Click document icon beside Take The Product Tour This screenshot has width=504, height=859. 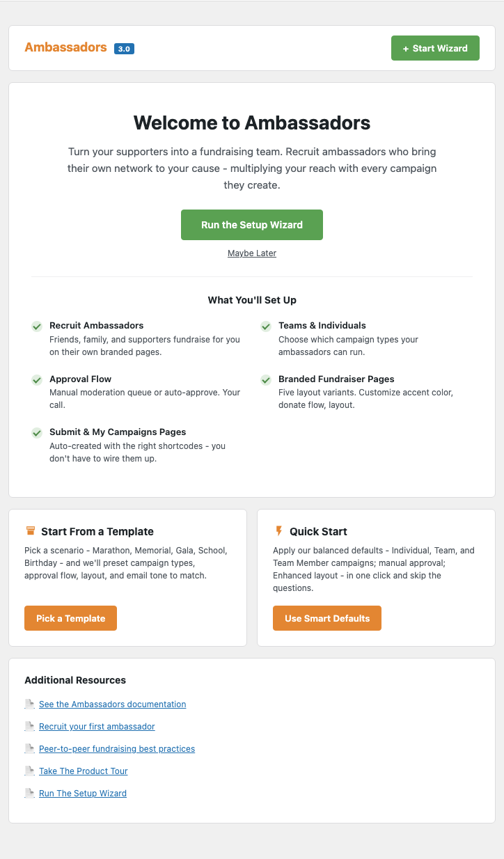tap(30, 771)
